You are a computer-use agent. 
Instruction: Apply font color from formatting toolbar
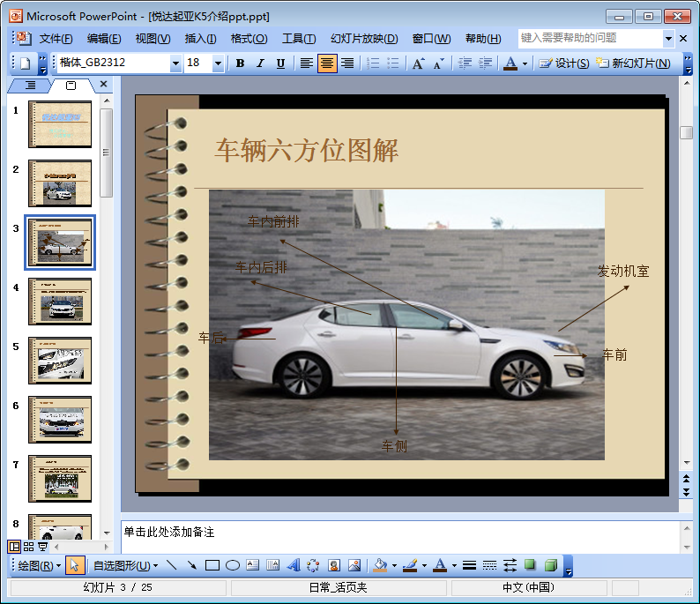(510, 63)
